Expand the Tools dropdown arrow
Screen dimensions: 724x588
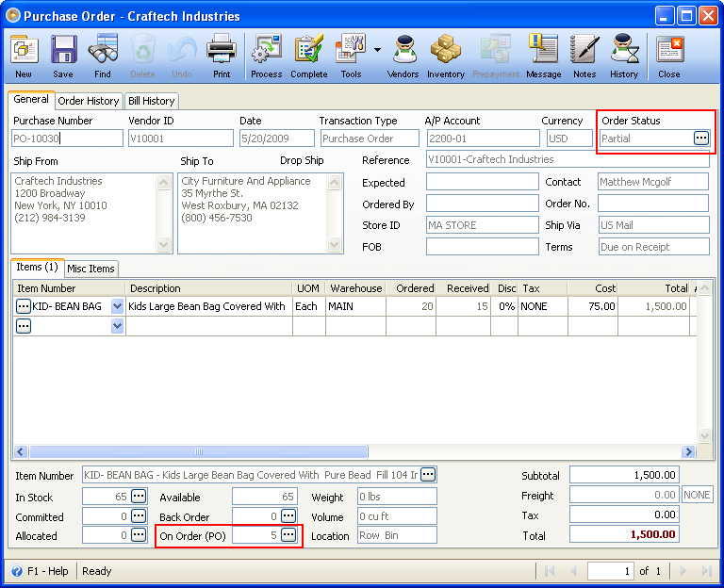pos(377,49)
